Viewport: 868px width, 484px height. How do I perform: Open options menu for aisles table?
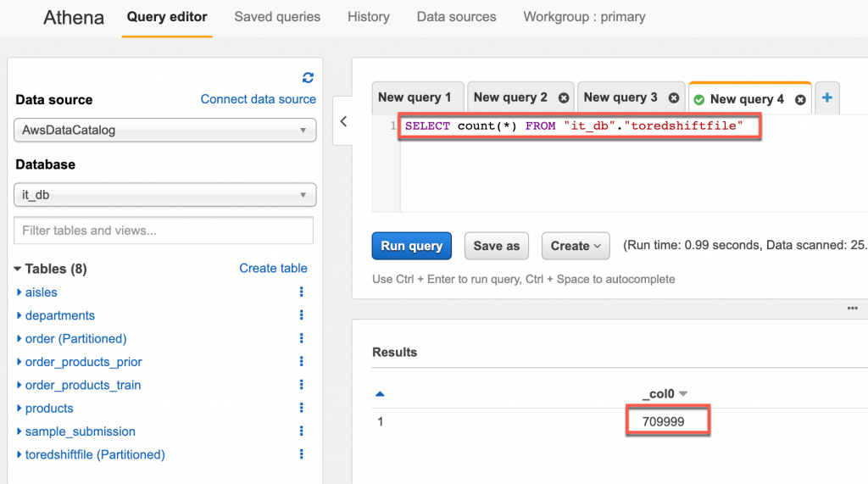click(x=301, y=292)
